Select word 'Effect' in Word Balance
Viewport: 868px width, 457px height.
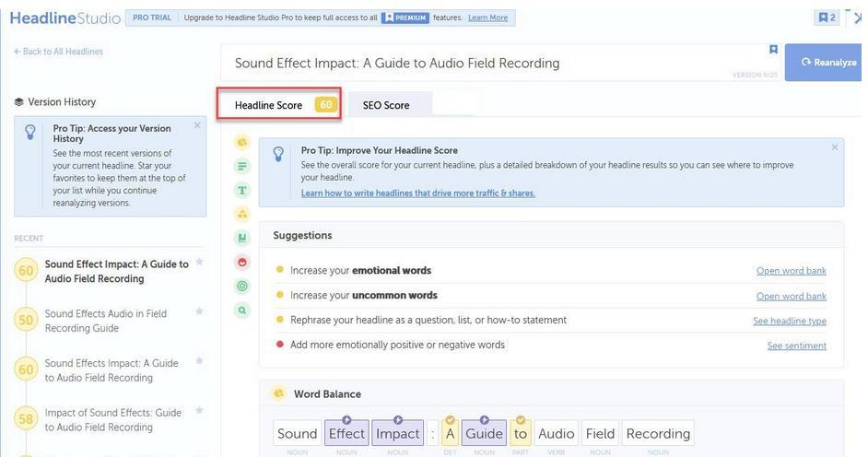(346, 434)
